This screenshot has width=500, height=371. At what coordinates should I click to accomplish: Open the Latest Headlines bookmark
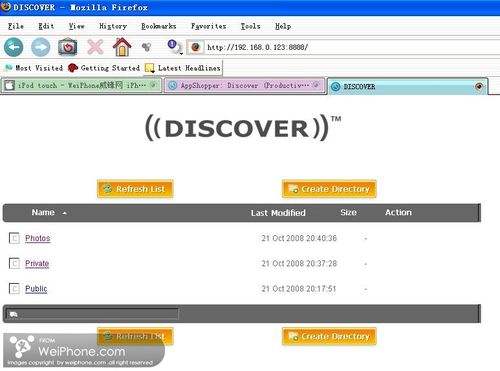tap(183, 68)
